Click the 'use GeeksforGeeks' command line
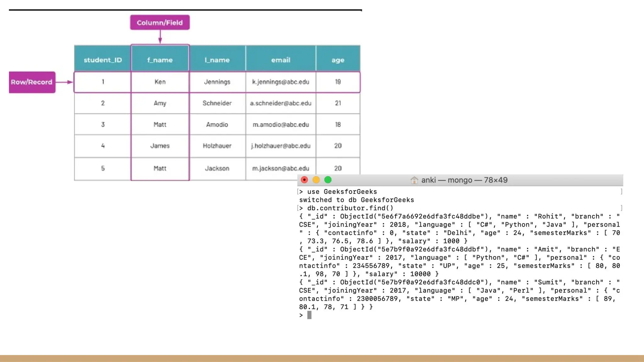 click(x=342, y=192)
